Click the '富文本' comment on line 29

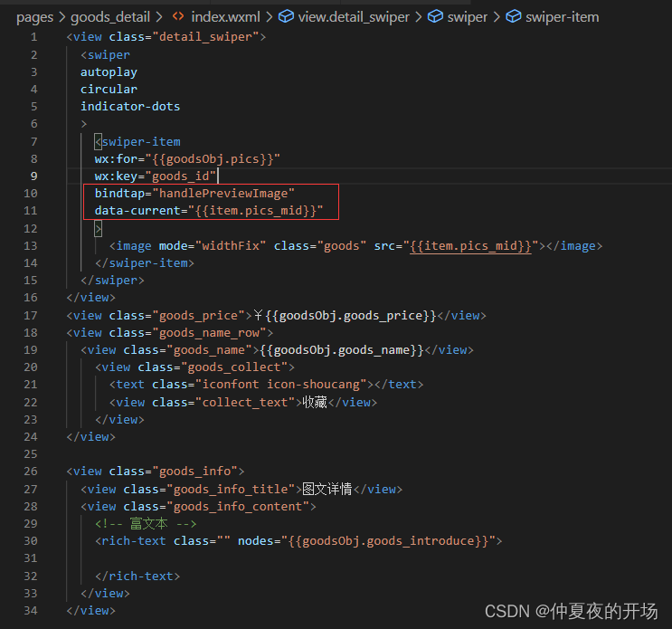tap(146, 524)
